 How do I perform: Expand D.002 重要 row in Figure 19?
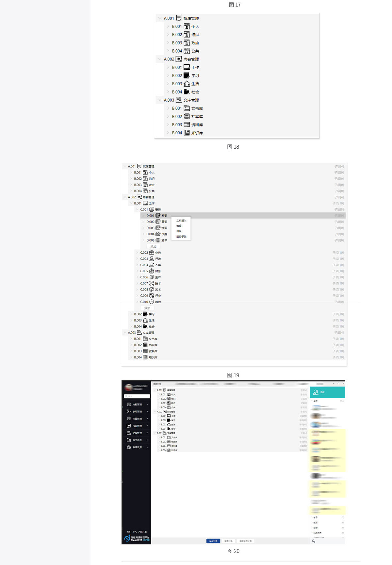pos(143,222)
